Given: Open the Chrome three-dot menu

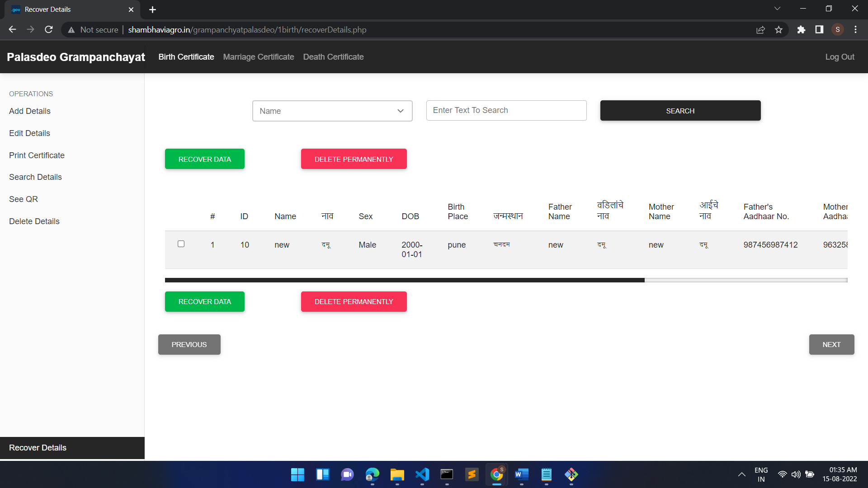Looking at the screenshot, I should point(855,29).
